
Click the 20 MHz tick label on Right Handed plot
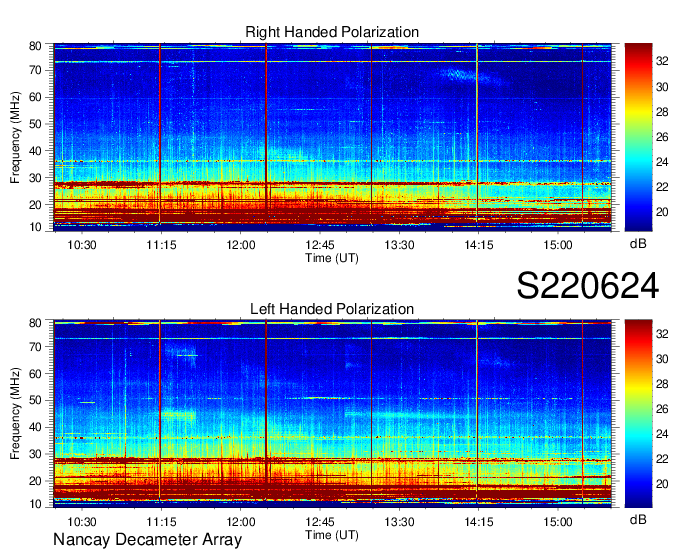click(35, 205)
